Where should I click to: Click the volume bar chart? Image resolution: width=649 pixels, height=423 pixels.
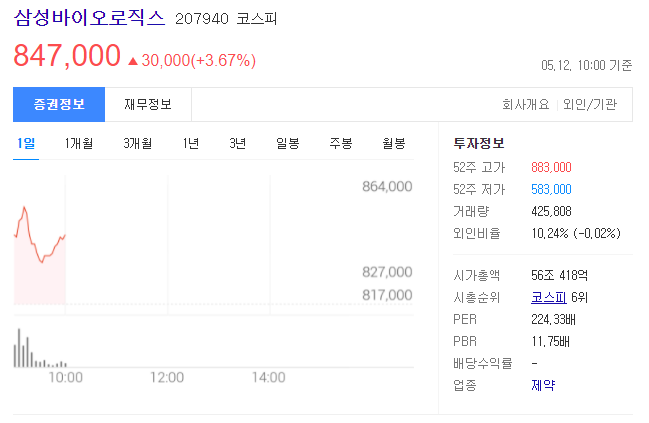coord(40,348)
